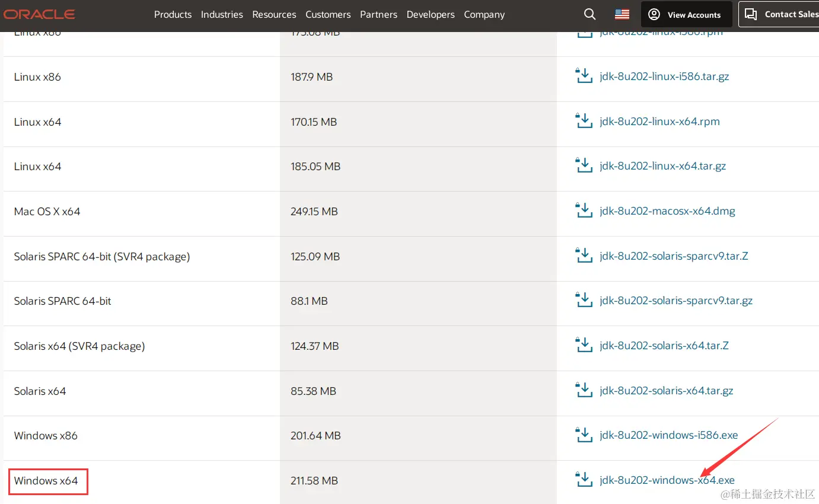Open the Industries menu
Screen dimensions: 819x504
[222, 14]
